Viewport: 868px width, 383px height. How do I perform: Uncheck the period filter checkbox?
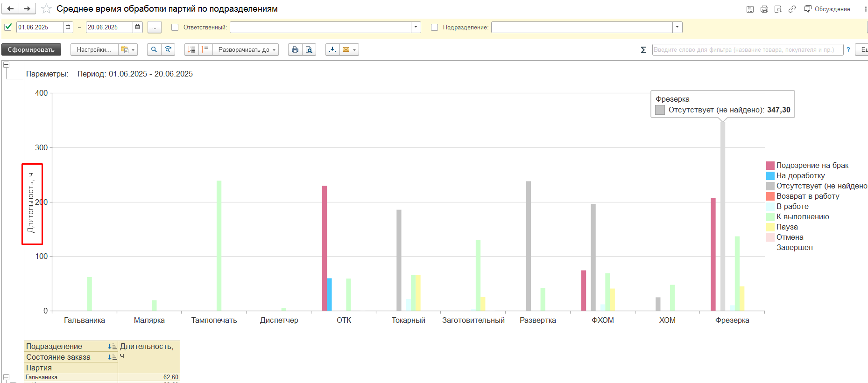coord(8,27)
